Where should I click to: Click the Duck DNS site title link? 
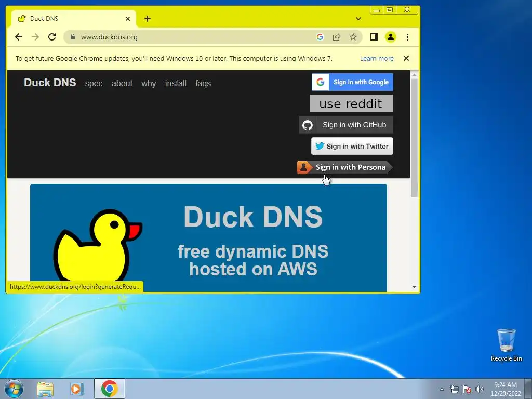pyautogui.click(x=50, y=83)
